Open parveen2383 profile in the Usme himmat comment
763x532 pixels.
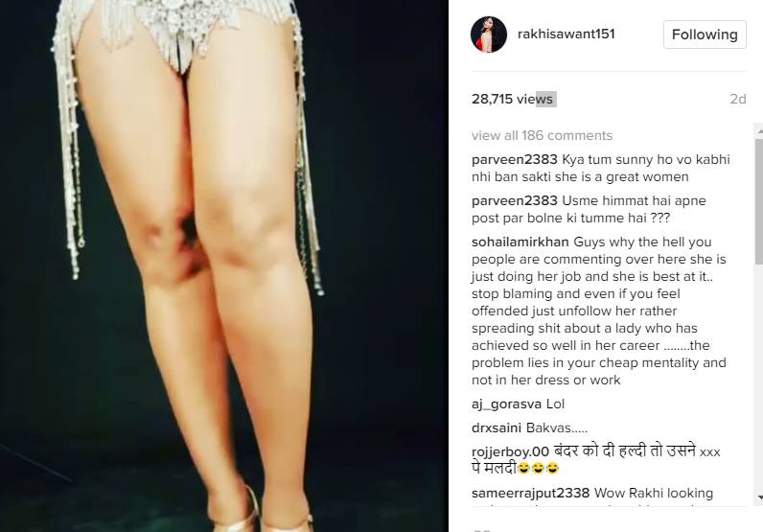click(515, 200)
